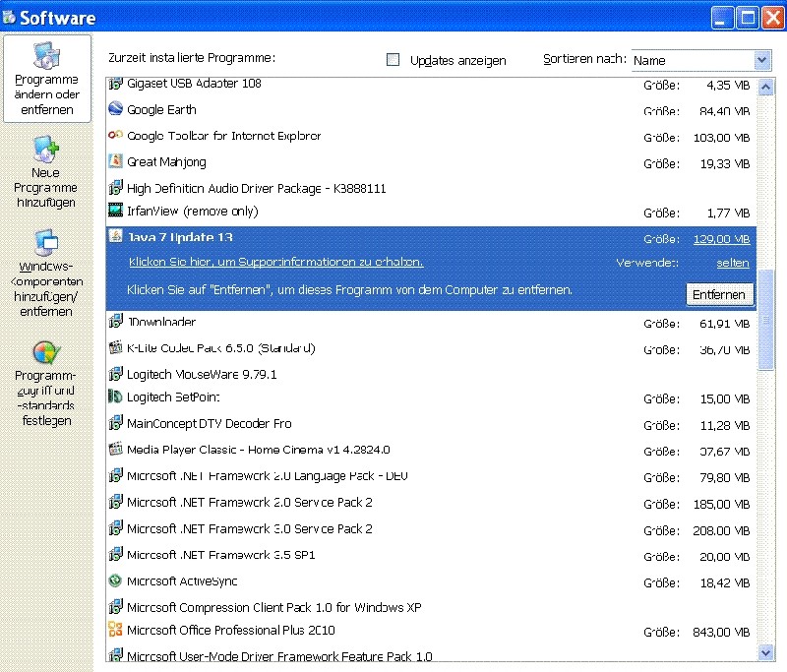The image size is (787, 672).
Task: Select the IrfanView program icon
Action: coord(115,211)
